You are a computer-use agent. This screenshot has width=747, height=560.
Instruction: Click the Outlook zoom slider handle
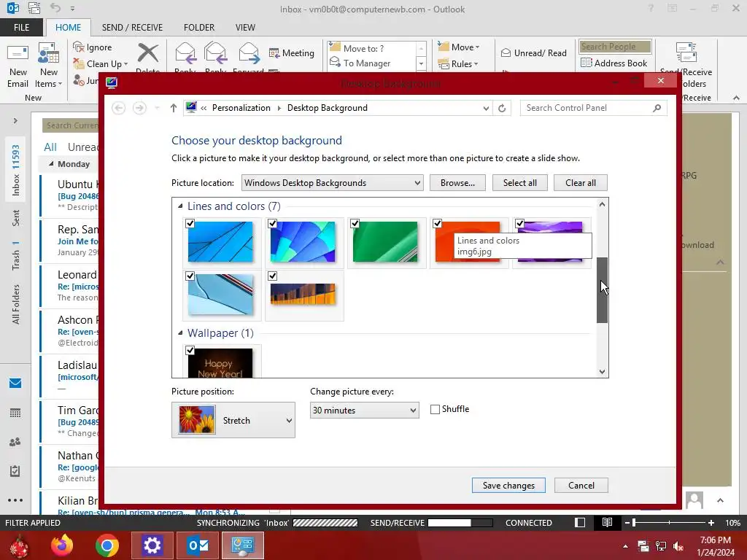tap(634, 522)
